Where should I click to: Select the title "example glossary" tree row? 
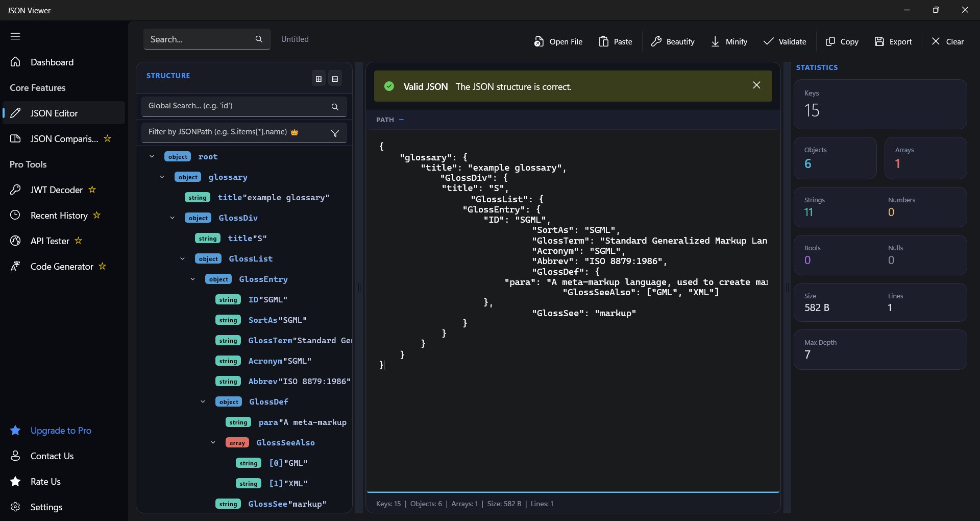[x=257, y=197]
